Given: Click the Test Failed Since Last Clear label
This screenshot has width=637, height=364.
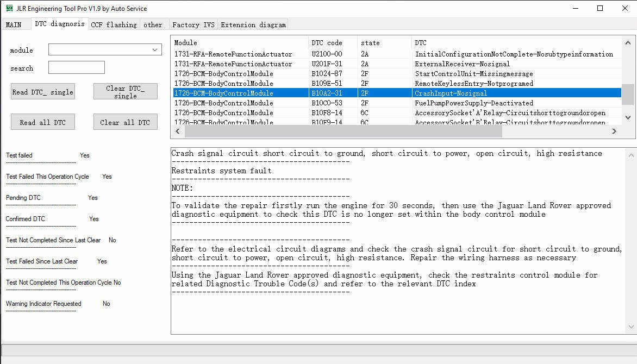Looking at the screenshot, I should coord(42,261).
